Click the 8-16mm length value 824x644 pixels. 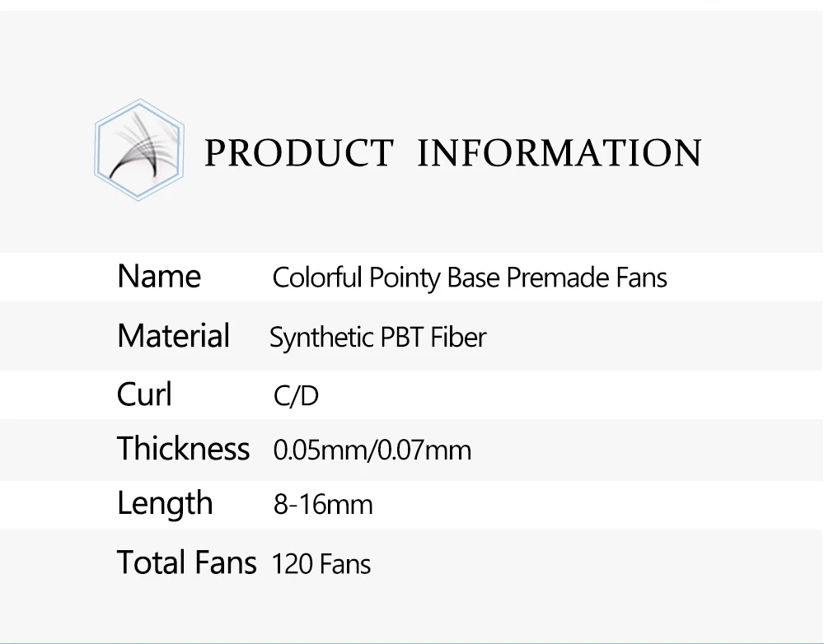point(323,504)
